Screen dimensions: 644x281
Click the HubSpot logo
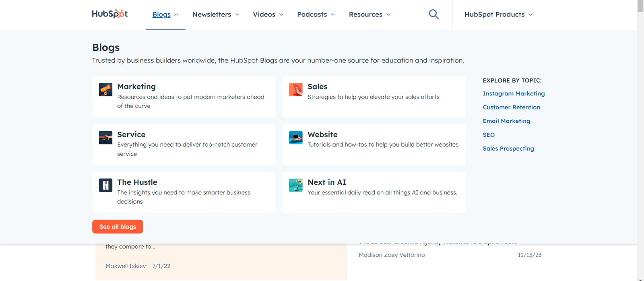coord(110,14)
